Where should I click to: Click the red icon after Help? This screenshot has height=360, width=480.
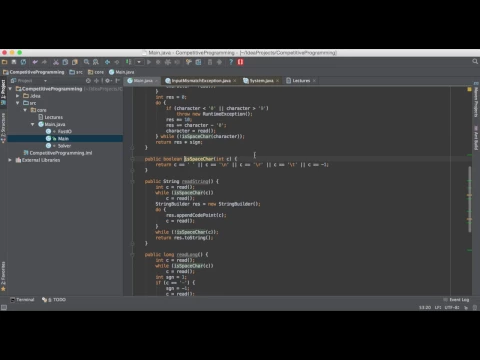(x=240, y=62)
